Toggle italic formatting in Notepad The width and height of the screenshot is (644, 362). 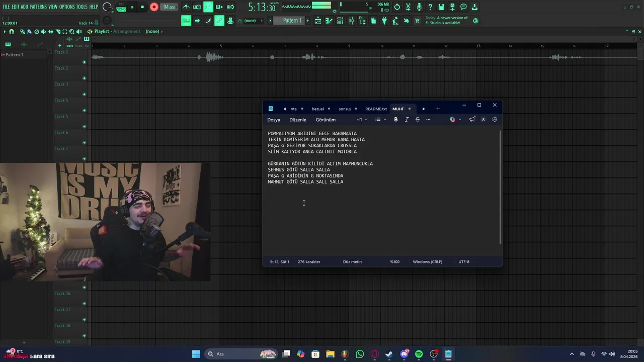(407, 120)
